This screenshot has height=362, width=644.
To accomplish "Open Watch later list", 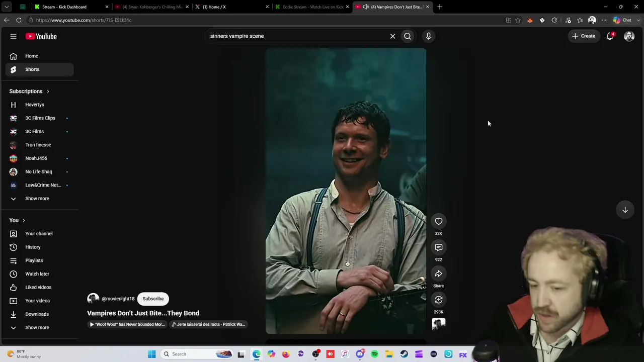I will pyautogui.click(x=39, y=274).
